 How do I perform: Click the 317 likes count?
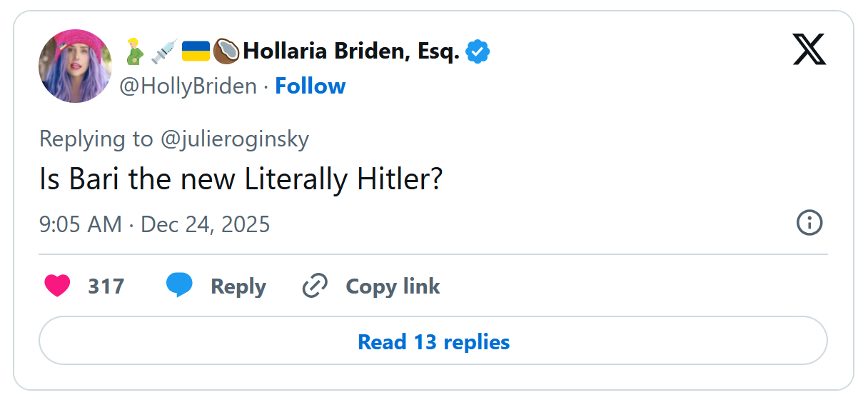point(106,286)
